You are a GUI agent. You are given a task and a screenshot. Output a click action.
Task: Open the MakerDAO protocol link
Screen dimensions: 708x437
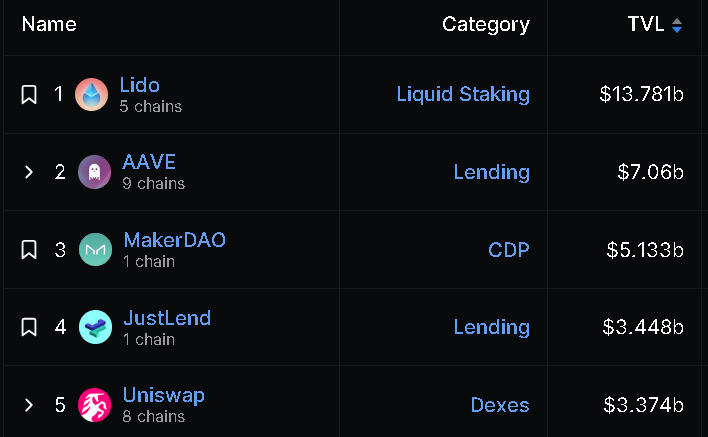[175, 240]
